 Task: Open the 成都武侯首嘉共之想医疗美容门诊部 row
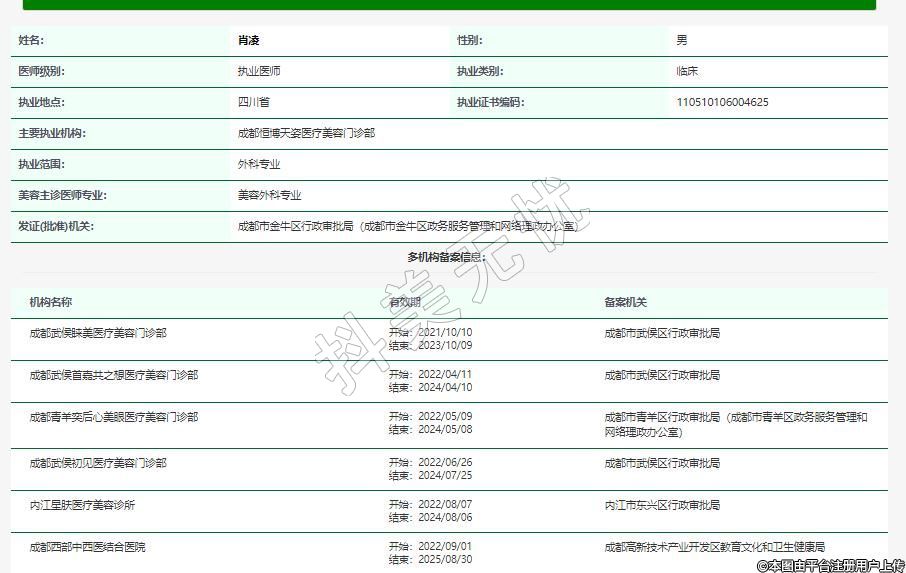tap(114, 375)
